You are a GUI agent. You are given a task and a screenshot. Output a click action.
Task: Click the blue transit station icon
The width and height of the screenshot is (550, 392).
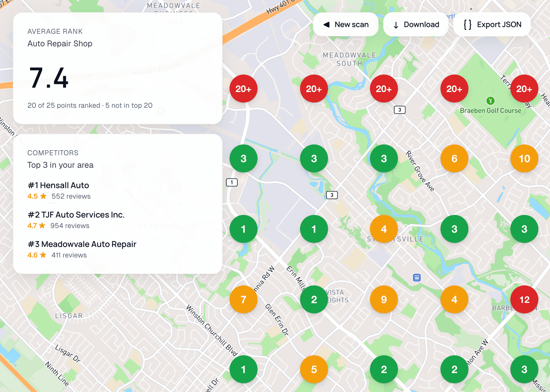(x=417, y=278)
